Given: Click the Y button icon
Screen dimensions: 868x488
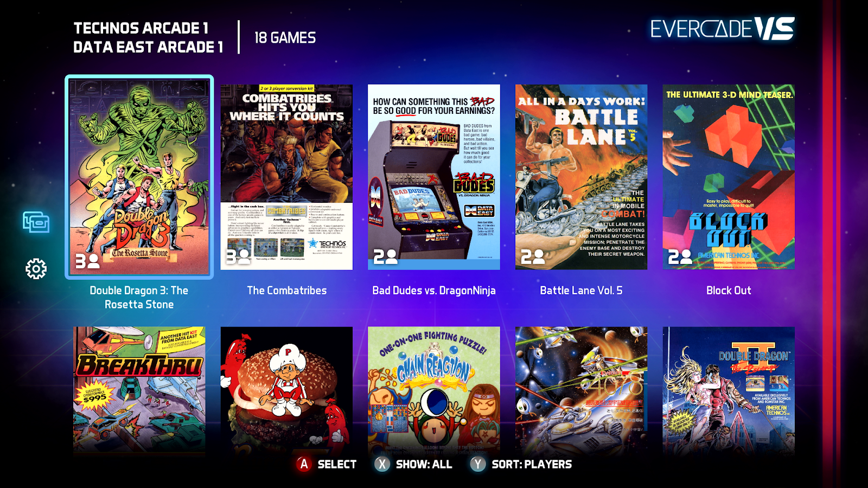Looking at the screenshot, I should coord(478,464).
